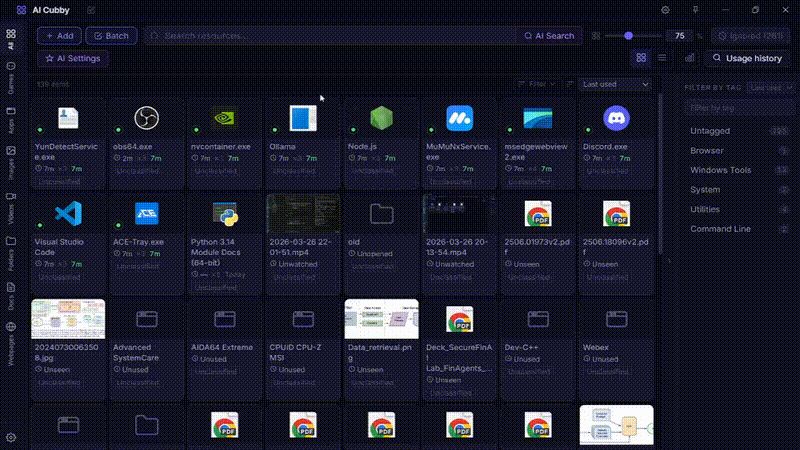
Task: Click the AI Search button
Action: [x=549, y=36]
